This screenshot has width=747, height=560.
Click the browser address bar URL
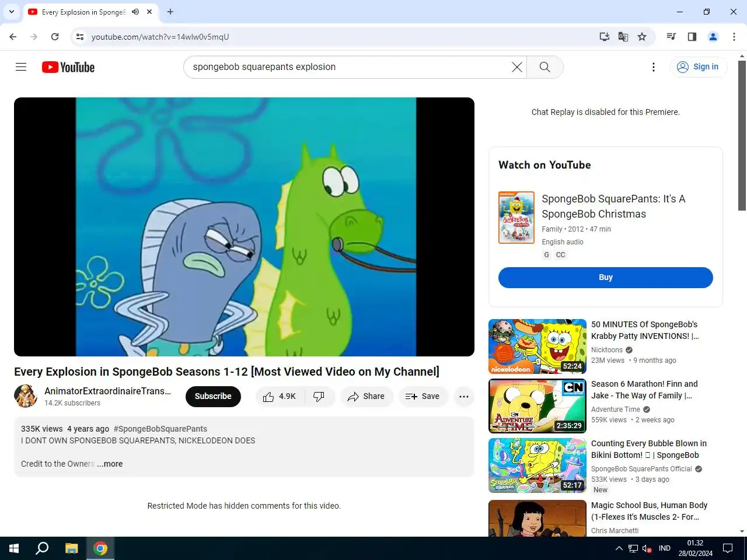coord(160,37)
